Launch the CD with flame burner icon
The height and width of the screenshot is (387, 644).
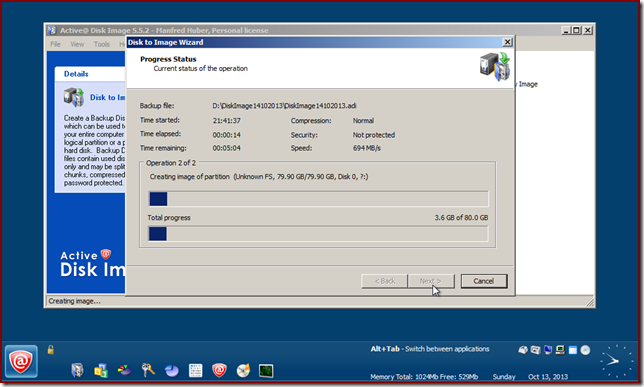(x=243, y=371)
